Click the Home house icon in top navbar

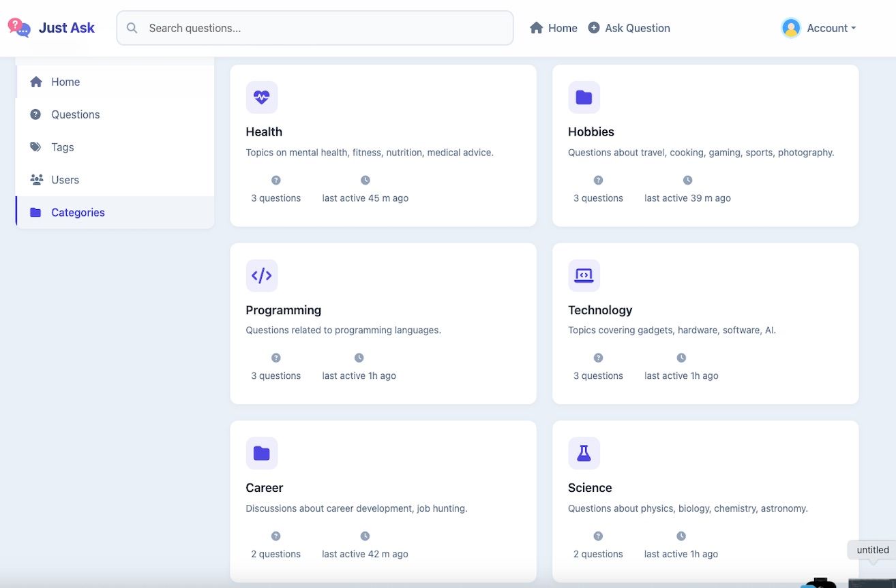[x=537, y=28]
